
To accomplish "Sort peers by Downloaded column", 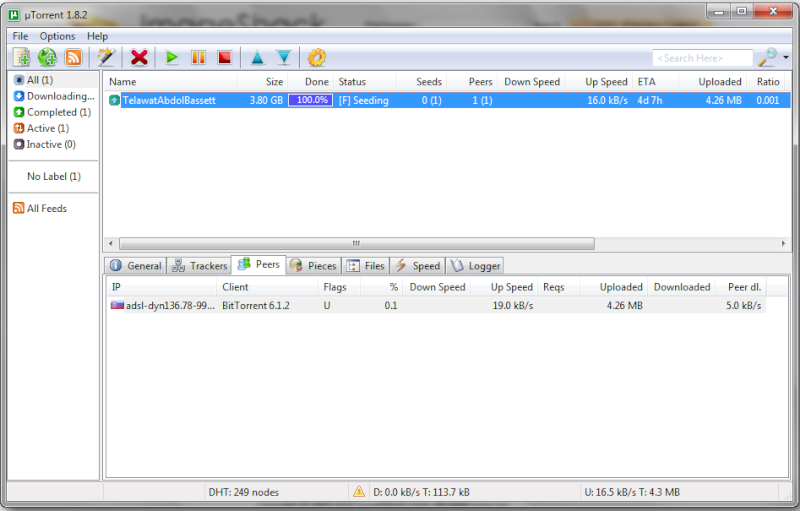I will [x=682, y=287].
